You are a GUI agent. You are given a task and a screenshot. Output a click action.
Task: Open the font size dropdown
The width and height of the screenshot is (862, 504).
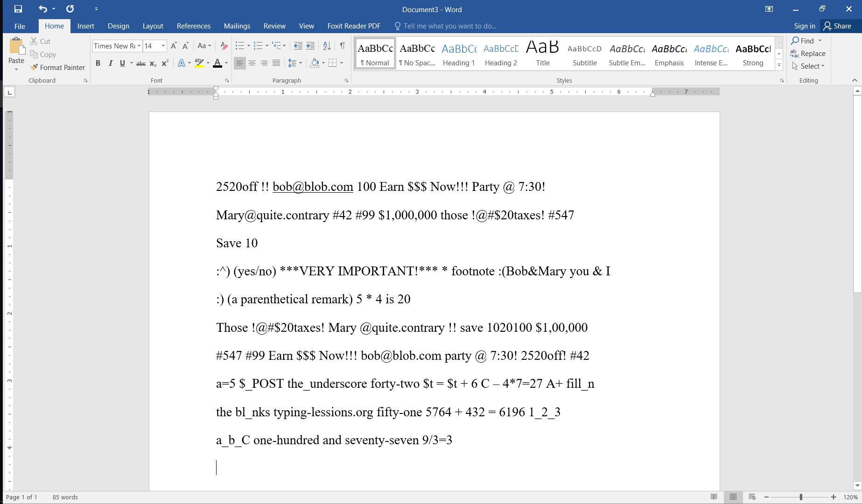click(x=163, y=46)
